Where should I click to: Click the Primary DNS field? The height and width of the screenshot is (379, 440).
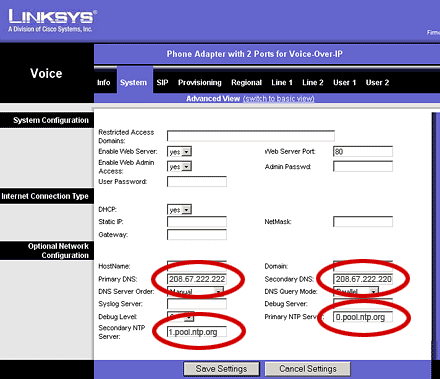click(x=197, y=279)
